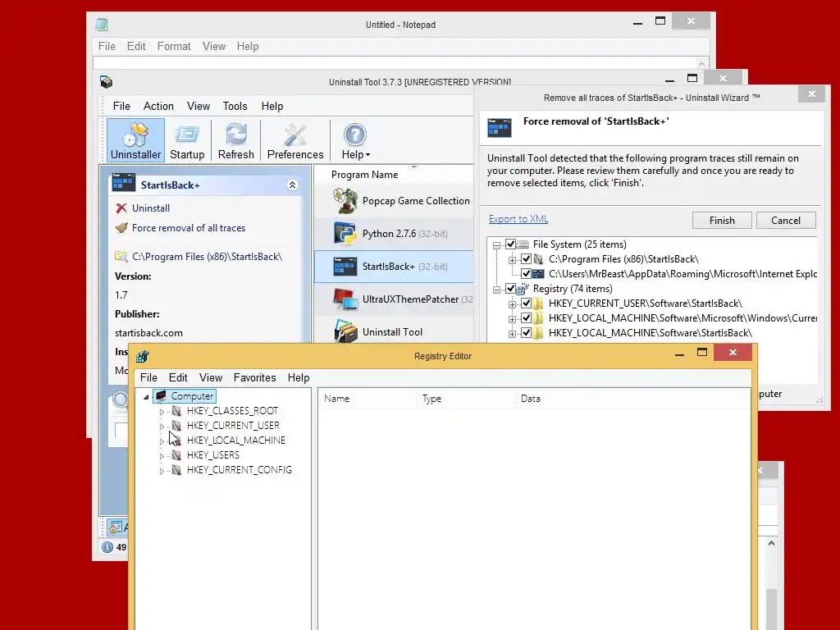840x630 pixels.
Task: Uncheck C:\Program Files (x86)\StartIsBack\ checkbox
Action: click(526, 259)
